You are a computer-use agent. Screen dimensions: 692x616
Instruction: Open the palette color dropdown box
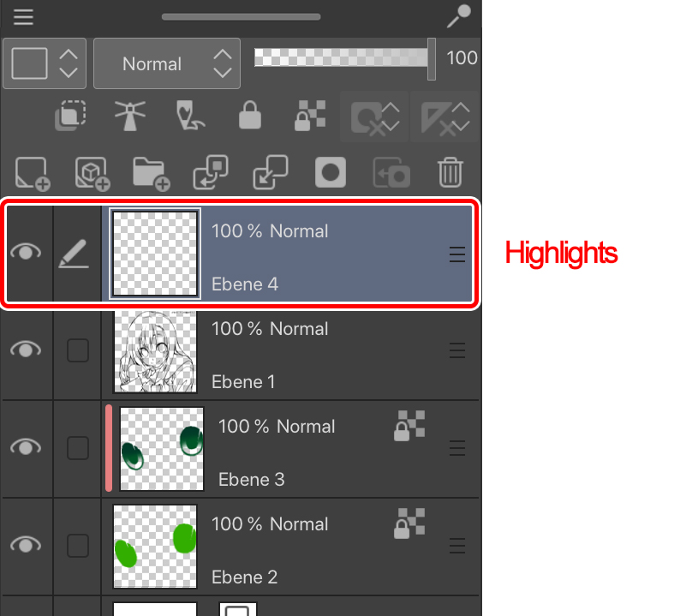pos(45,63)
